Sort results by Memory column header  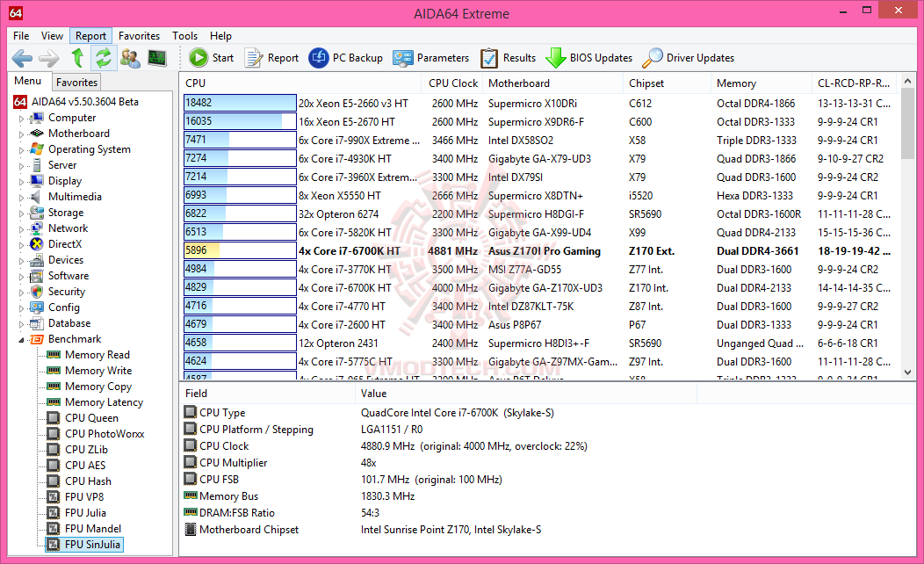(x=762, y=83)
